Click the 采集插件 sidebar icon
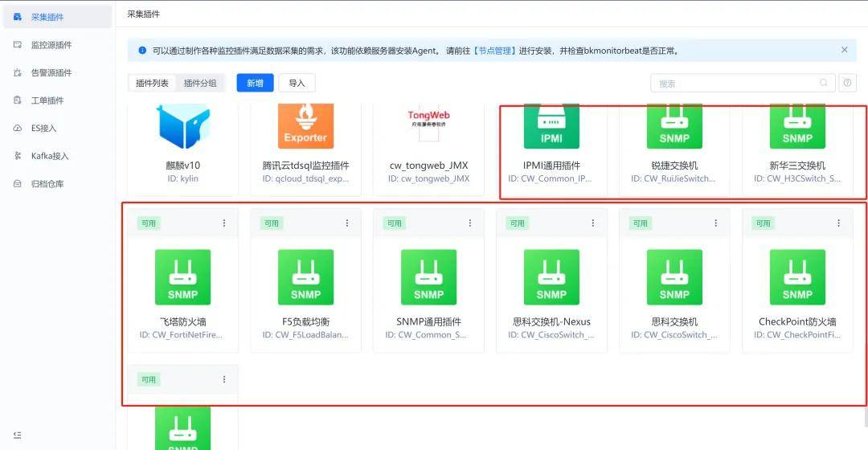The height and width of the screenshot is (450, 868). point(17,17)
